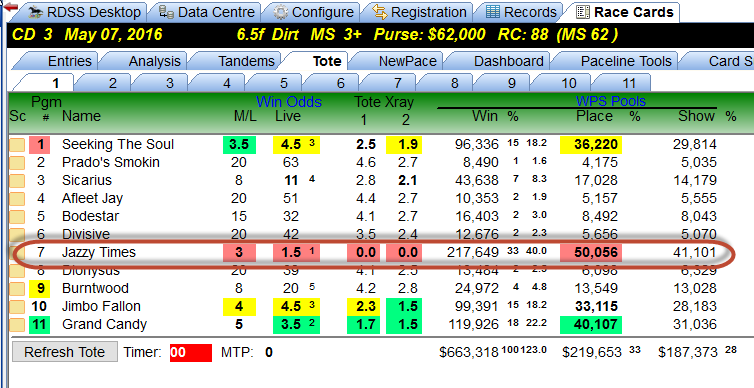Toggle scratch box for Burntwood
Screen dimensions: 754x388
[x=17, y=288]
